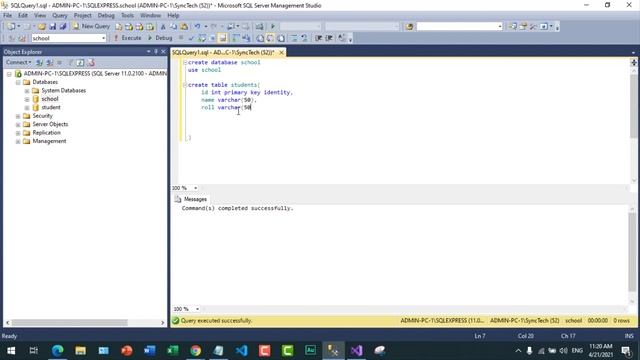Click the Cut scissors icon
This screenshot has width=640, height=360.
point(163,27)
